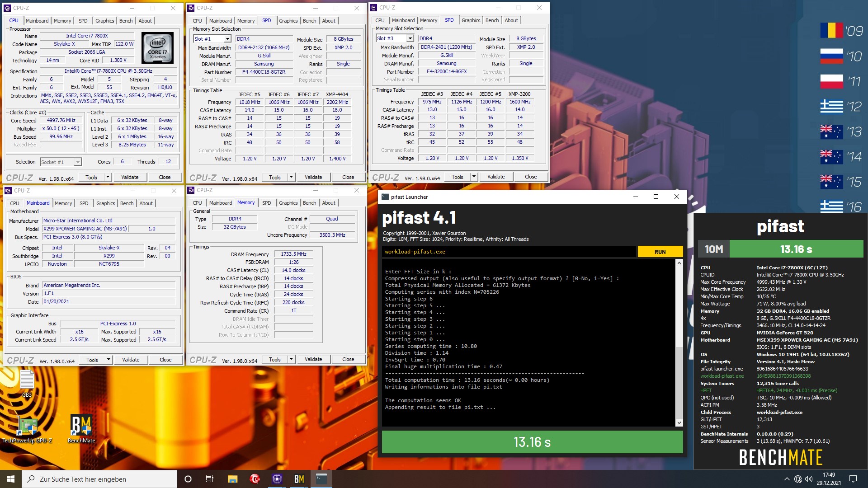The image size is (868, 488).
Task: Click the 10M label in BenchMate panel
Action: pos(714,249)
